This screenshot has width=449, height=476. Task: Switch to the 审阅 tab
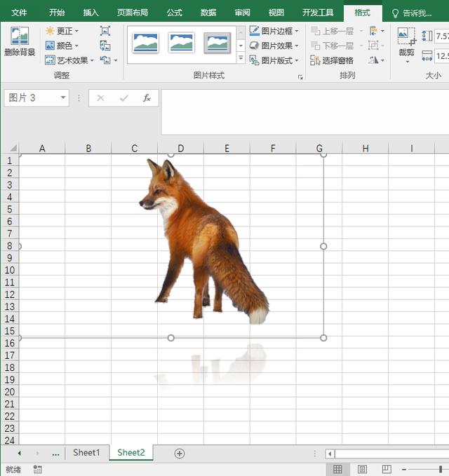[243, 13]
